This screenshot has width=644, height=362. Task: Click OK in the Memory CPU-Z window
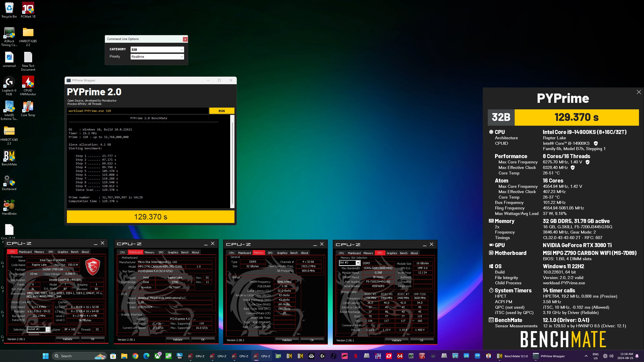pos(312,340)
